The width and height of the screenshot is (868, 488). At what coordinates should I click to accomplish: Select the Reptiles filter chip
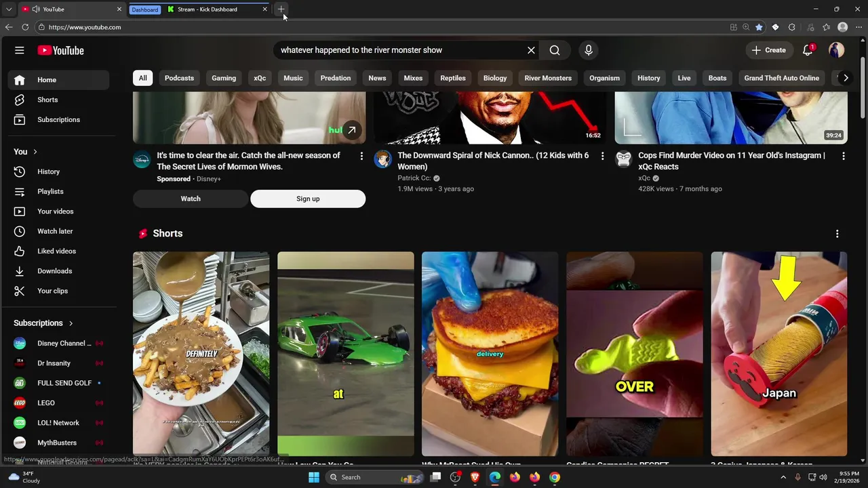pos(453,78)
